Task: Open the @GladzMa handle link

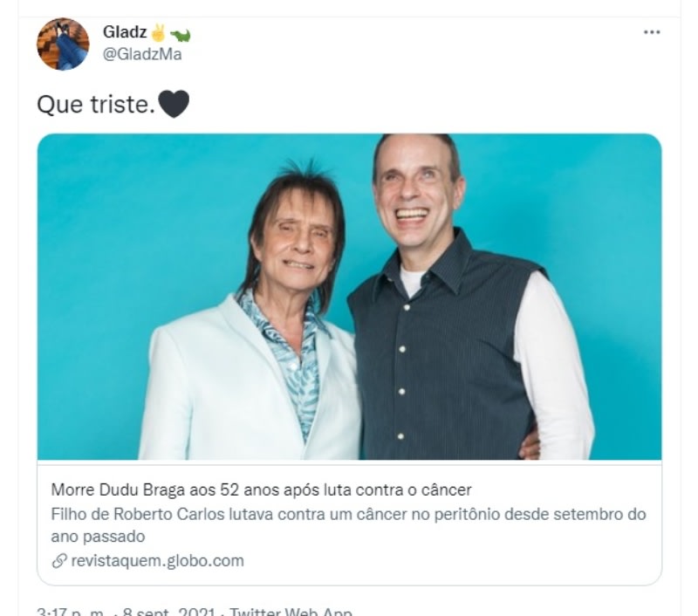Action: (x=142, y=54)
